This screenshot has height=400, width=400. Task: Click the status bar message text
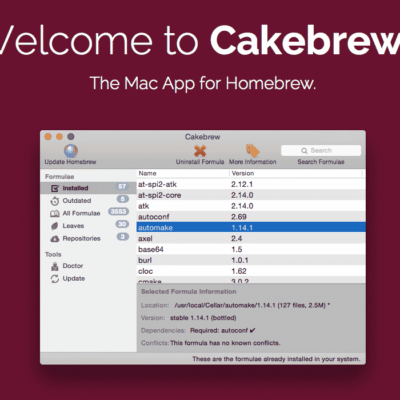coord(276,359)
